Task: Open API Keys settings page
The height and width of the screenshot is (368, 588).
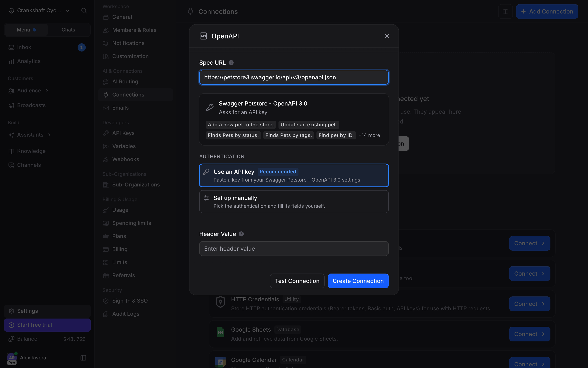Action: (x=136, y=133)
